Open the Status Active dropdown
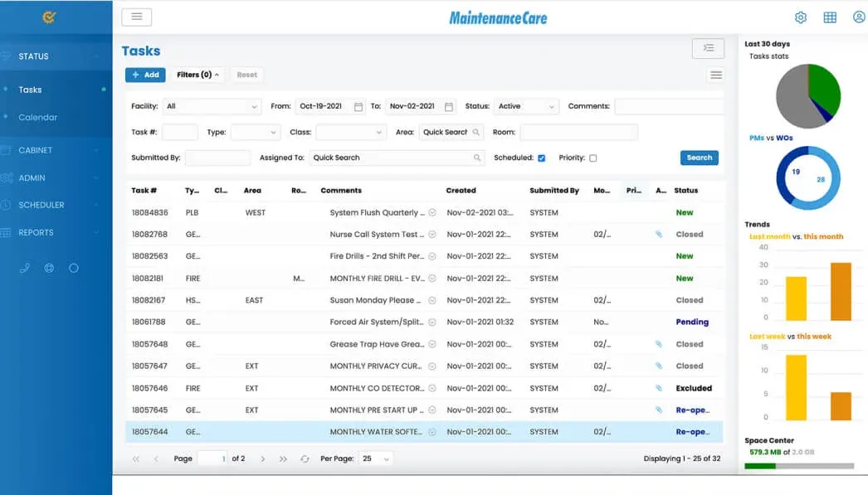The image size is (868, 495). (526, 106)
